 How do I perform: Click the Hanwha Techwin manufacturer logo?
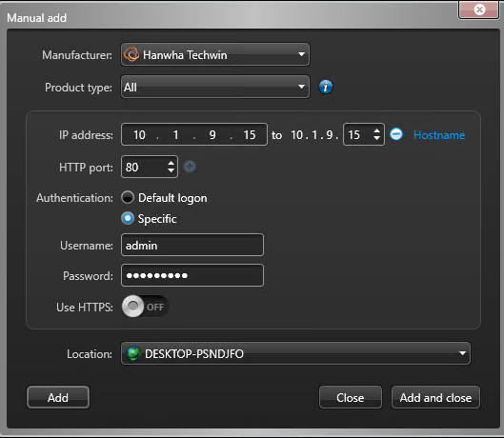click(x=131, y=54)
